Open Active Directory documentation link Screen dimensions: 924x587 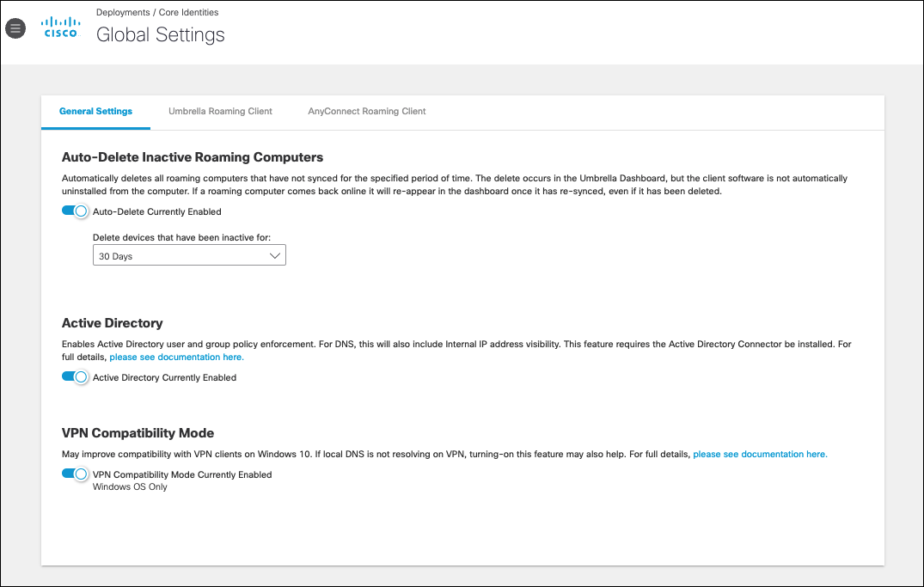tap(177, 358)
